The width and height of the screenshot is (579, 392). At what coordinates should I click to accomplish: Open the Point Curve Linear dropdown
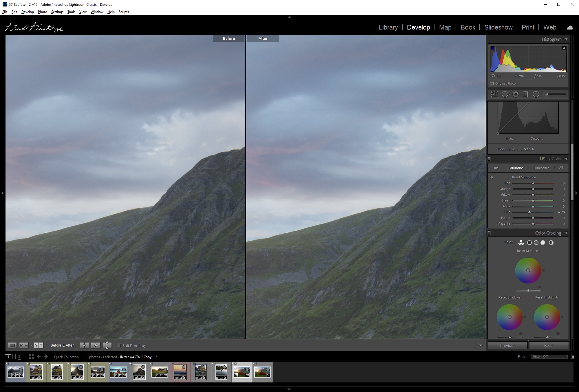click(527, 149)
